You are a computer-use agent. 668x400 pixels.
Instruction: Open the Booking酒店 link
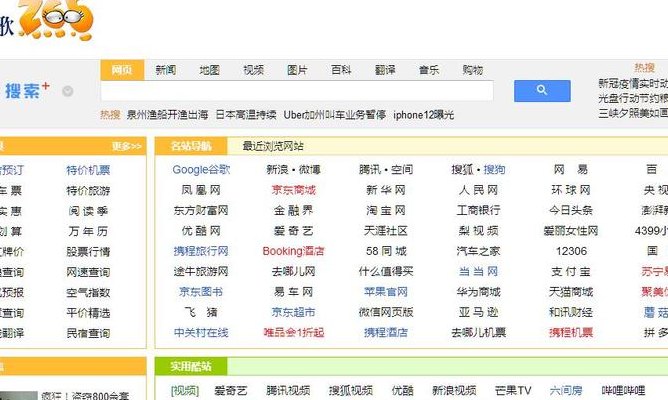pyautogui.click(x=294, y=251)
